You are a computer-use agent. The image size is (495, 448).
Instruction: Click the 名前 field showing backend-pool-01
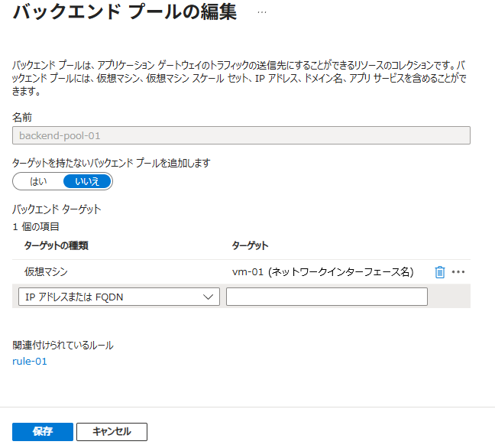click(241, 135)
